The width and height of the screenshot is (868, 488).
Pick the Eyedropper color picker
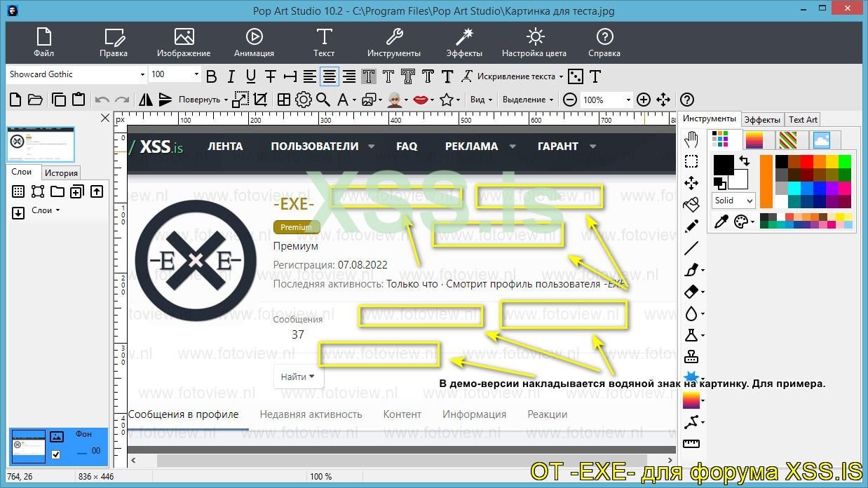pyautogui.click(x=721, y=222)
